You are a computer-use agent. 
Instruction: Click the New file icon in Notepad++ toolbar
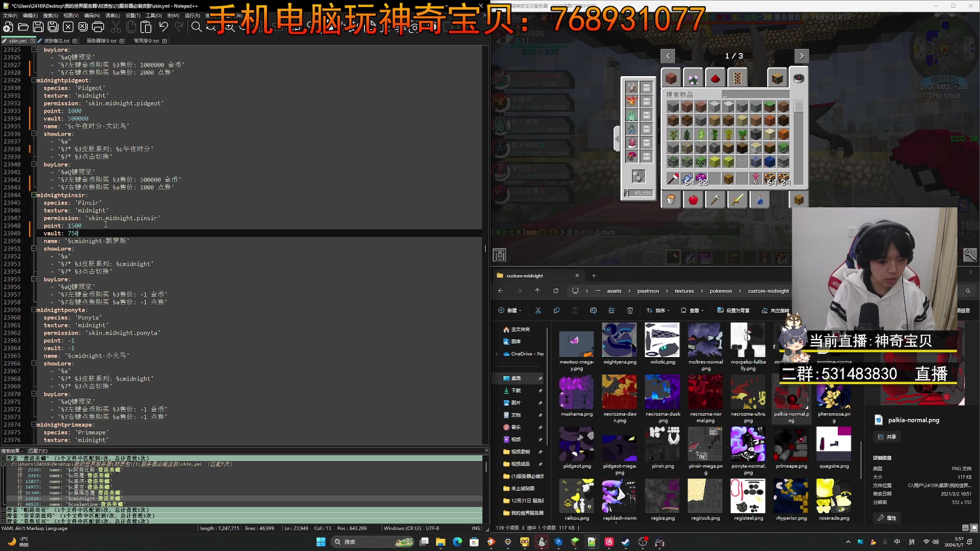click(x=8, y=27)
